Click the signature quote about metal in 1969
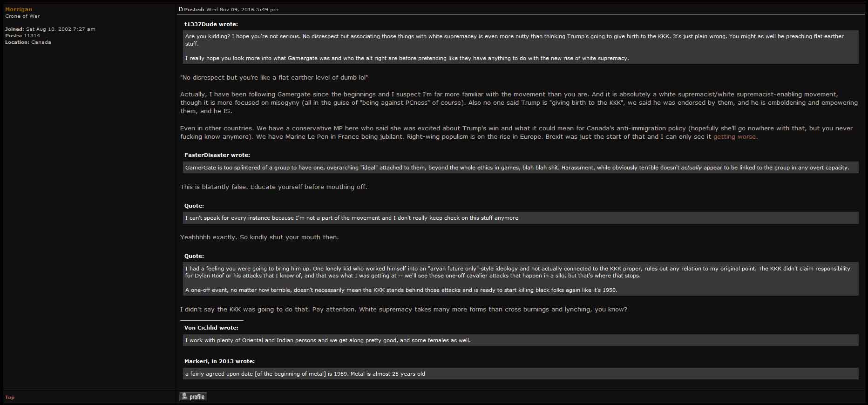This screenshot has height=405, width=868. click(521, 374)
